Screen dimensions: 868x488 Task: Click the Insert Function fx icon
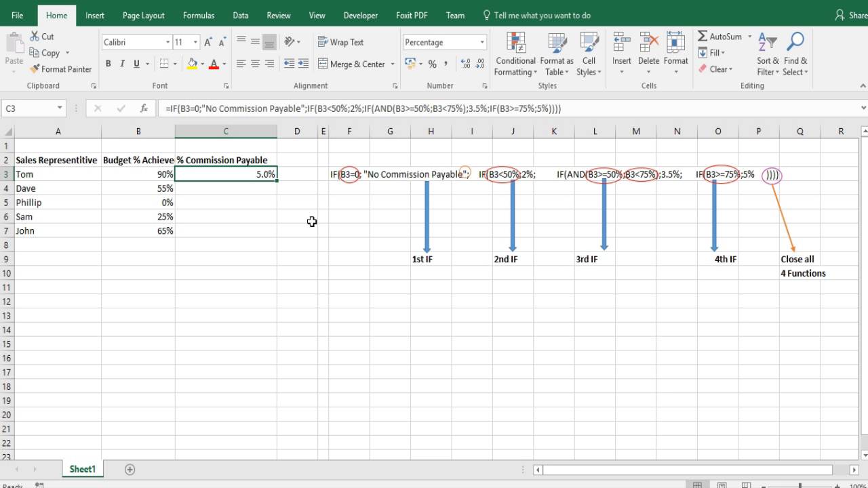tap(144, 108)
